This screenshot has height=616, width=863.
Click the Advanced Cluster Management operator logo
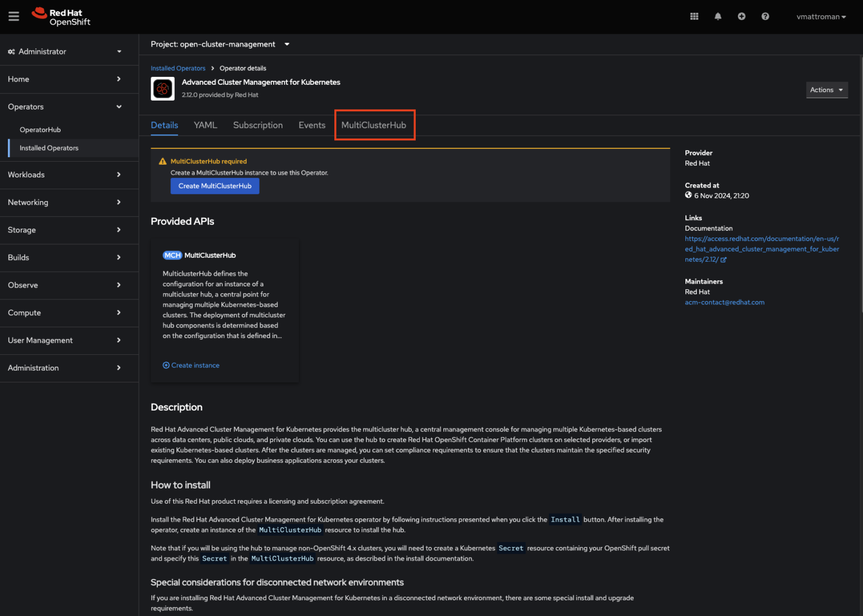[x=162, y=89]
